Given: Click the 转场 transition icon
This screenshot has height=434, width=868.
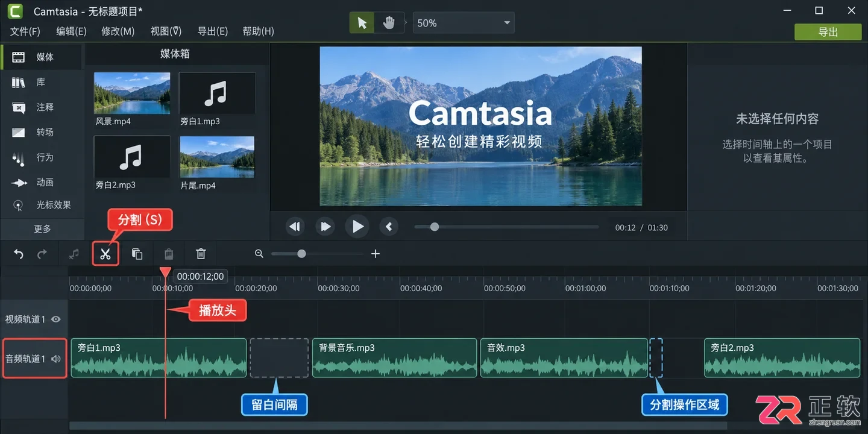Looking at the screenshot, I should click(x=19, y=133).
